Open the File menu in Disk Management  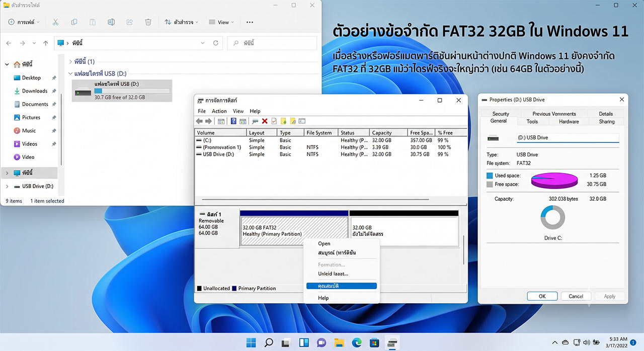[202, 111]
